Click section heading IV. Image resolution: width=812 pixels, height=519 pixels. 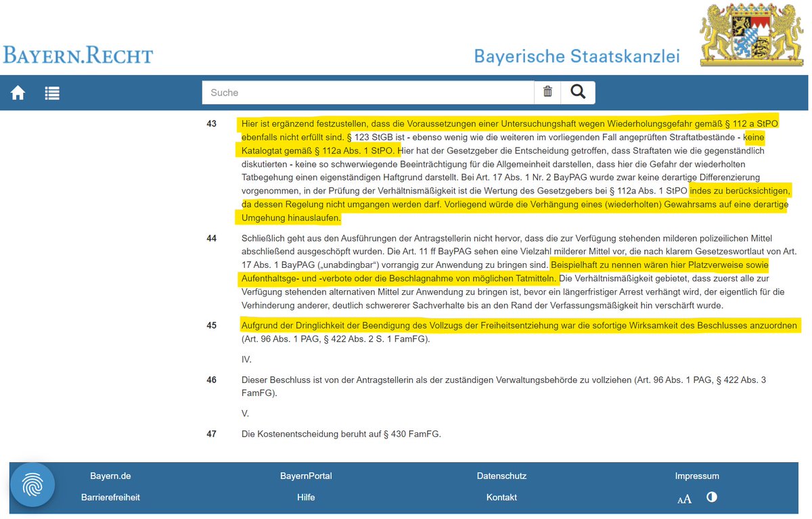pos(246,359)
